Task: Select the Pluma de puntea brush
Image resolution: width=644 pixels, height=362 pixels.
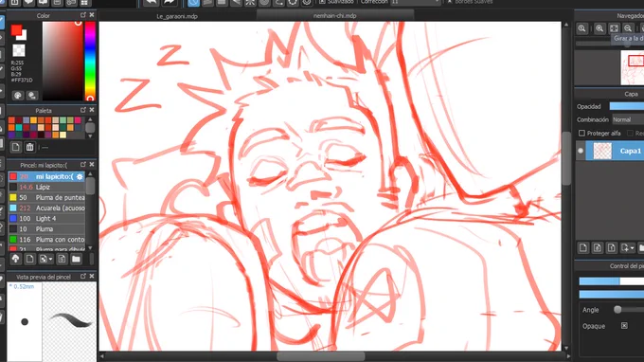Action: (46, 198)
